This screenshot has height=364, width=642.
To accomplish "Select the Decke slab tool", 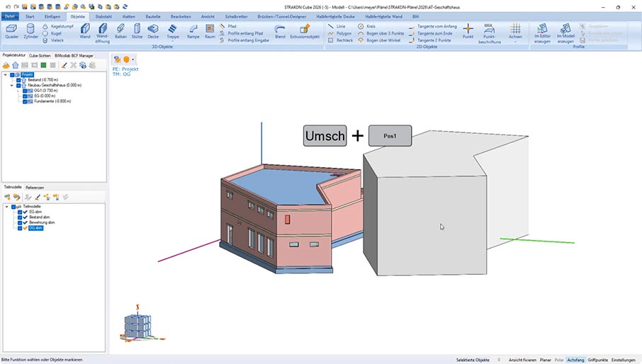I will click(x=153, y=30).
